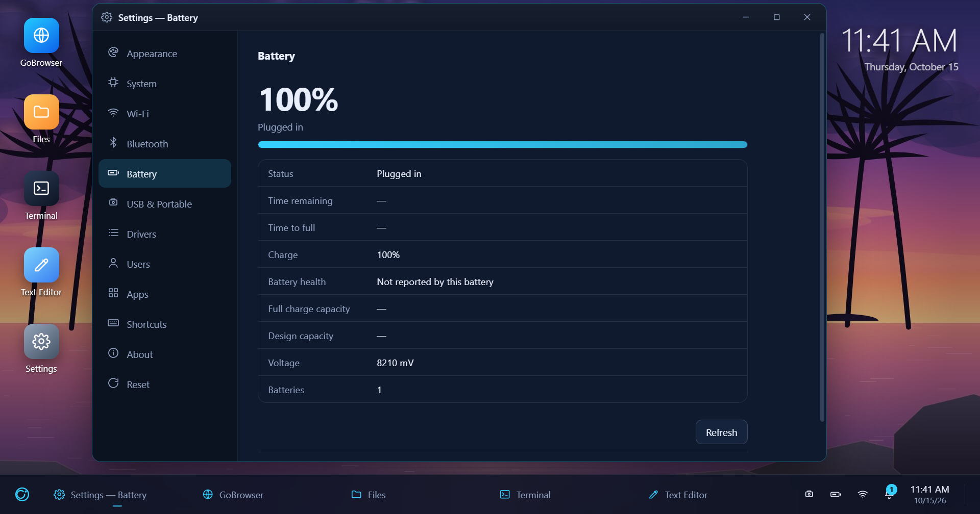Click the 'Time remaining' row label
980x514 pixels.
300,201
